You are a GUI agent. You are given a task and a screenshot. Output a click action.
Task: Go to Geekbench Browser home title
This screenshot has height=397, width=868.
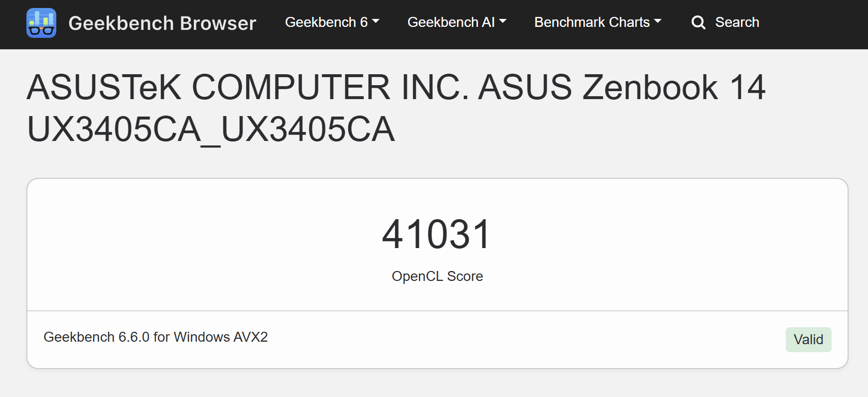click(x=162, y=23)
